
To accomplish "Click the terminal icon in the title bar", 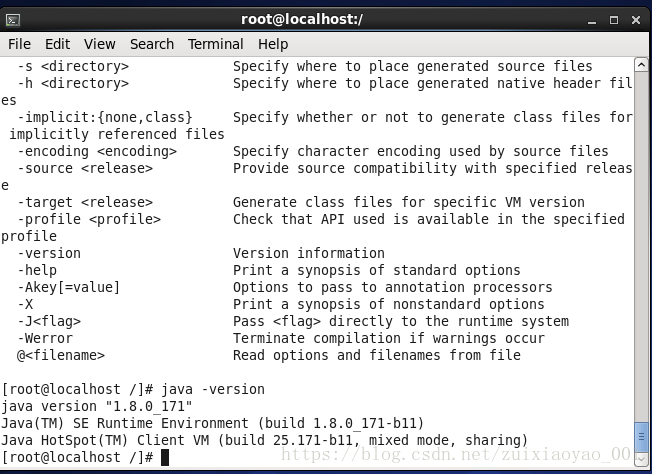I will [13, 20].
